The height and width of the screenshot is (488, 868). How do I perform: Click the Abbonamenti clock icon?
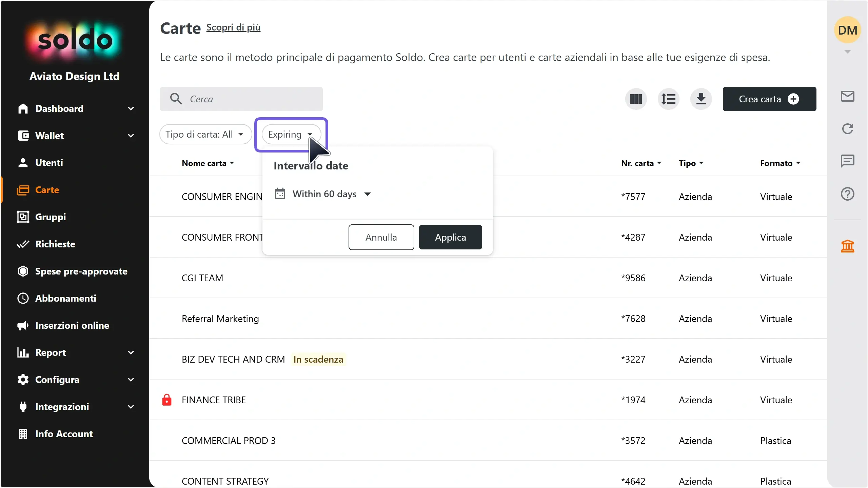pos(23,298)
